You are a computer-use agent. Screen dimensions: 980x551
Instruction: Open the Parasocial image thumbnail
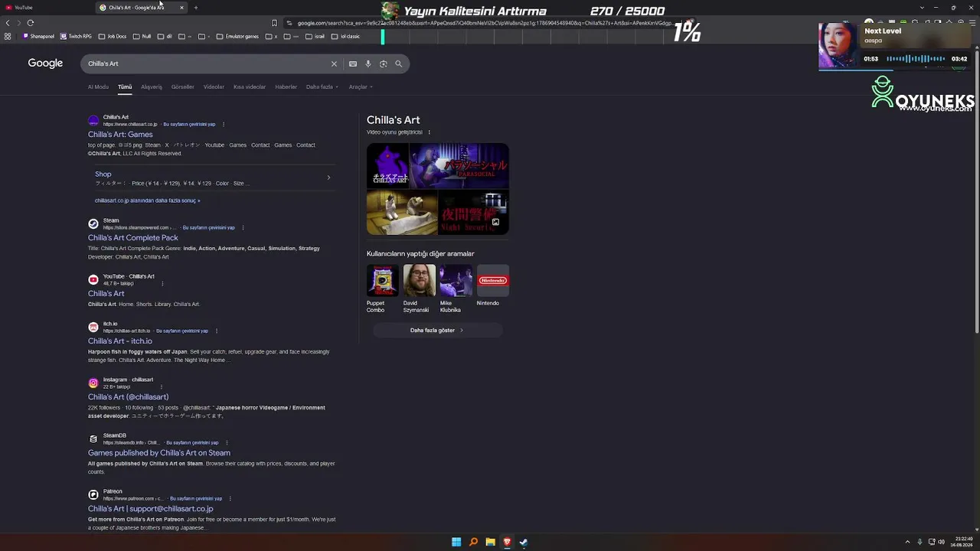pos(459,166)
